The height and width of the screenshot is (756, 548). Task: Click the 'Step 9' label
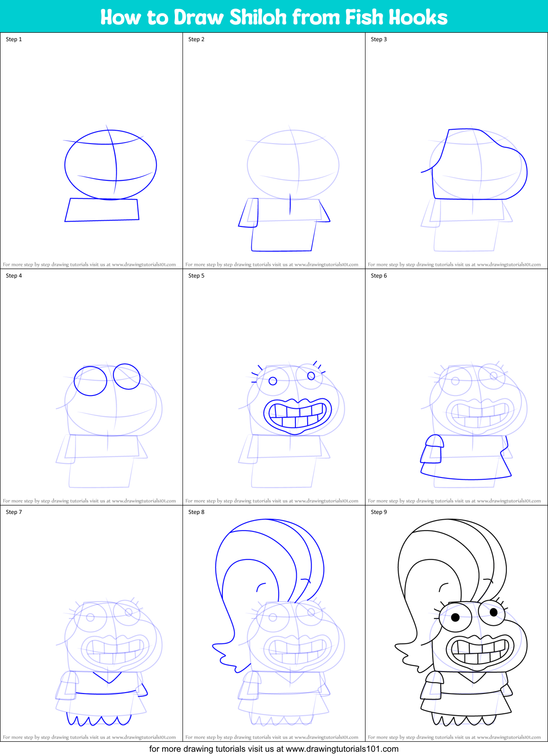click(x=379, y=512)
